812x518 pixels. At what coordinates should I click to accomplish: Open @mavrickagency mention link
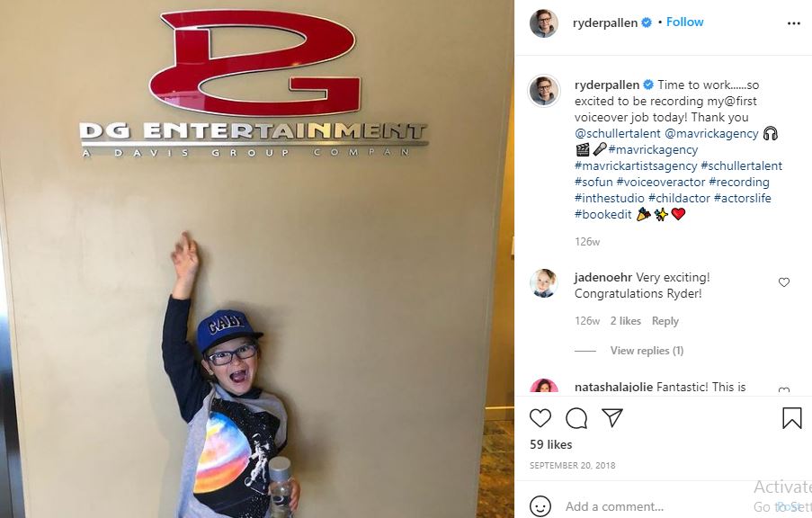[x=711, y=134]
